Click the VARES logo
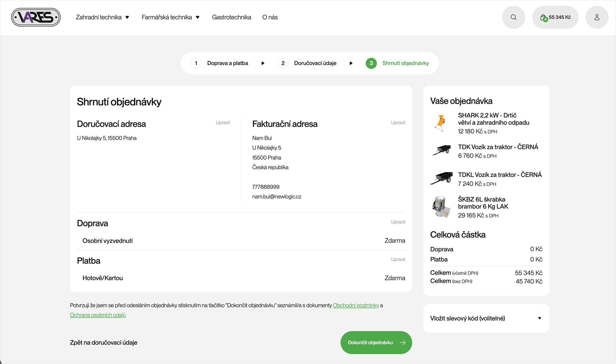Screen dimensions: 616x364 pyautogui.click(x=36, y=17)
